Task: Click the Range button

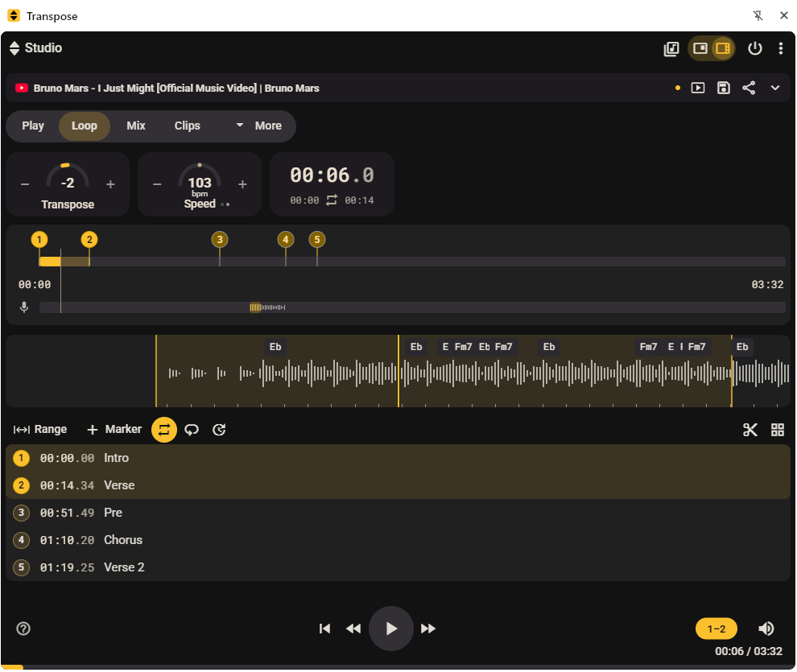Action: (x=40, y=430)
